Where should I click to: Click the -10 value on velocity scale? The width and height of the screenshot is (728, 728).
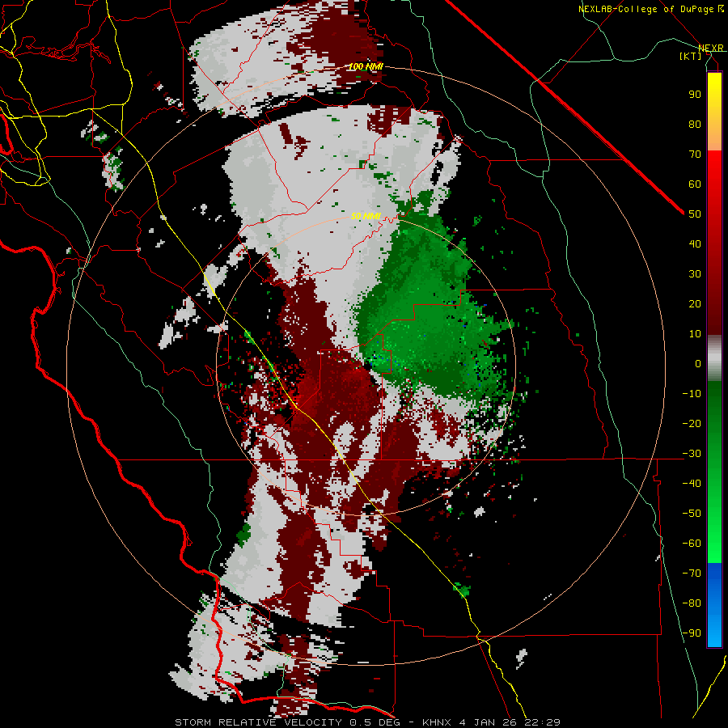692,394
